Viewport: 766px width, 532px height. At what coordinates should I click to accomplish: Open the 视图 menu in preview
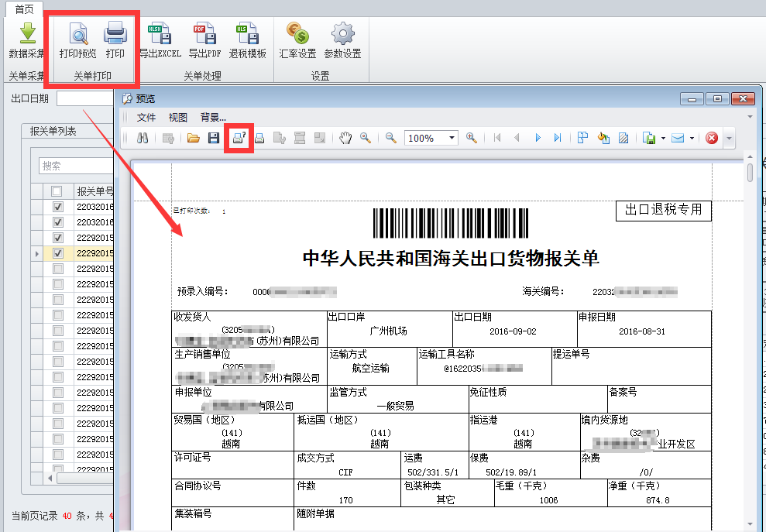point(178,118)
